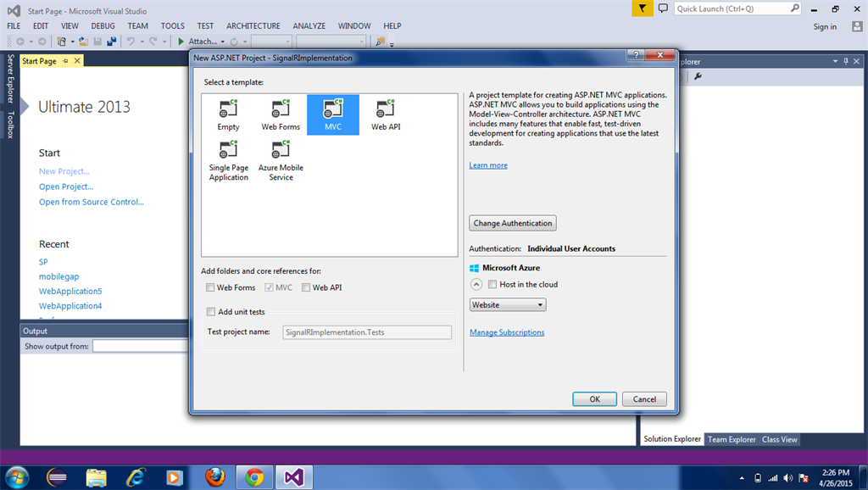This screenshot has width=868, height=490.
Task: Click Sign in at top right
Action: tap(825, 26)
